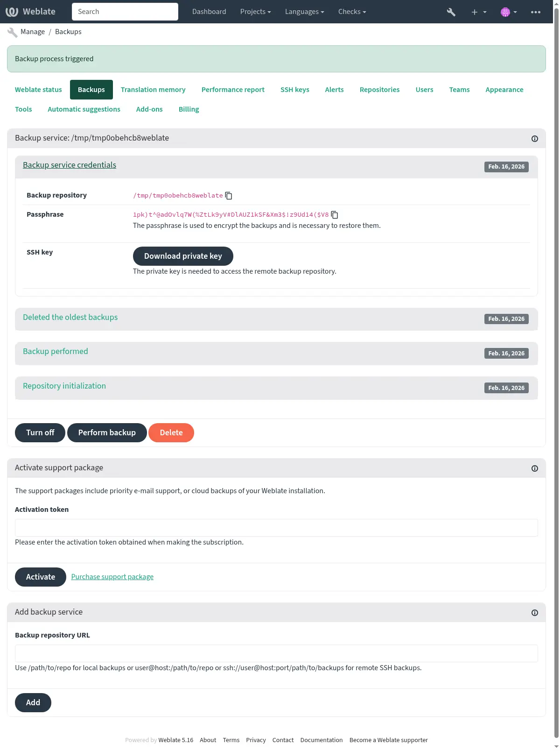Viewport: 560px width, 751px height.
Task: Open the Languages dropdown
Action: pos(304,12)
